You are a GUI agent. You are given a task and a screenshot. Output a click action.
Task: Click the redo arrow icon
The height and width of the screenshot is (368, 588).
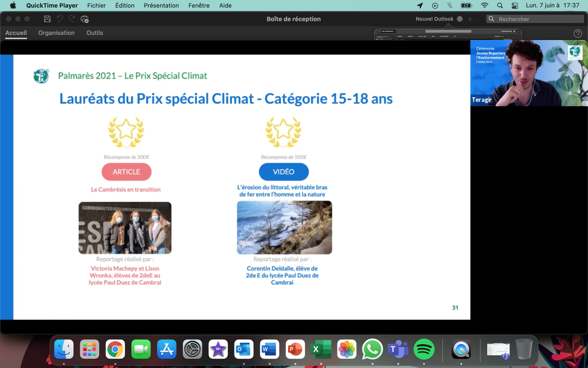72,19
